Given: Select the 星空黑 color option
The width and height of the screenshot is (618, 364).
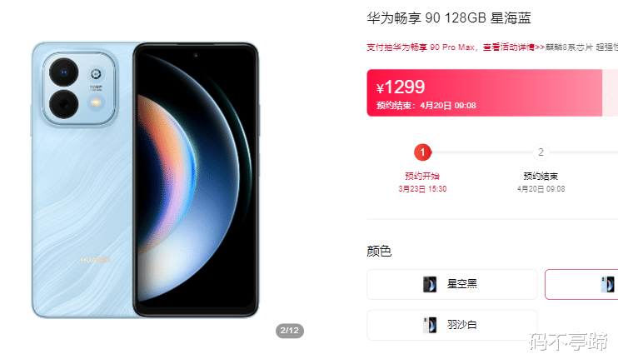Looking at the screenshot, I should pos(451,284).
